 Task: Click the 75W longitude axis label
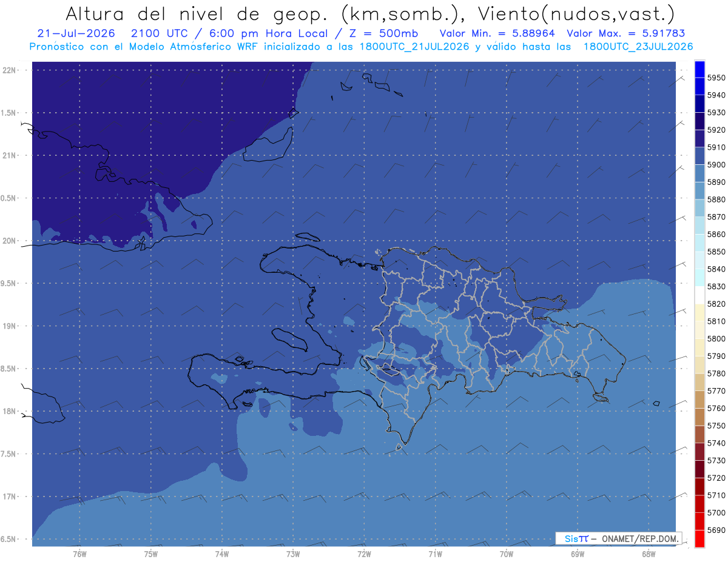point(151,554)
